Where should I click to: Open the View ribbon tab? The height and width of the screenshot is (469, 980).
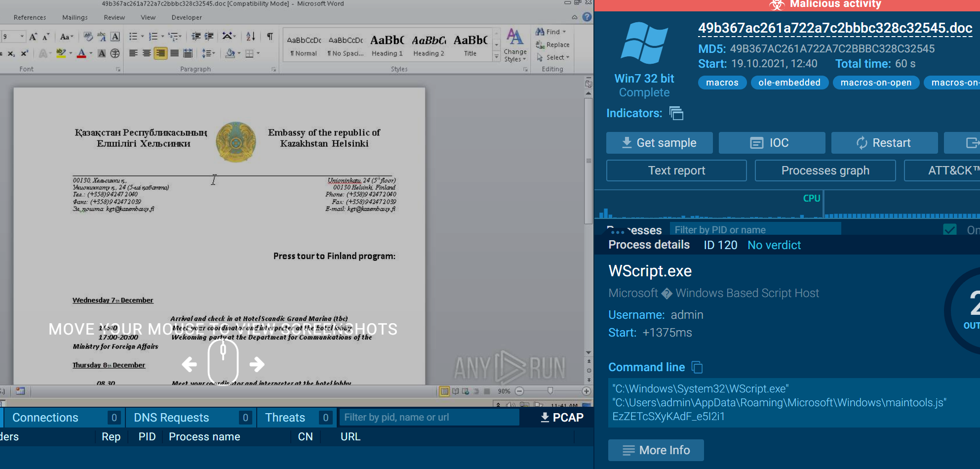coord(148,17)
